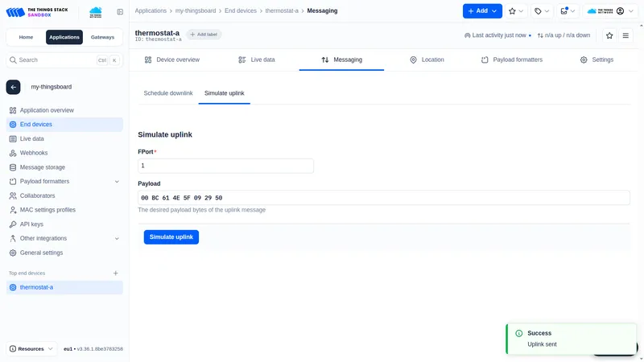Click the search magnifier icon

tap(13, 60)
